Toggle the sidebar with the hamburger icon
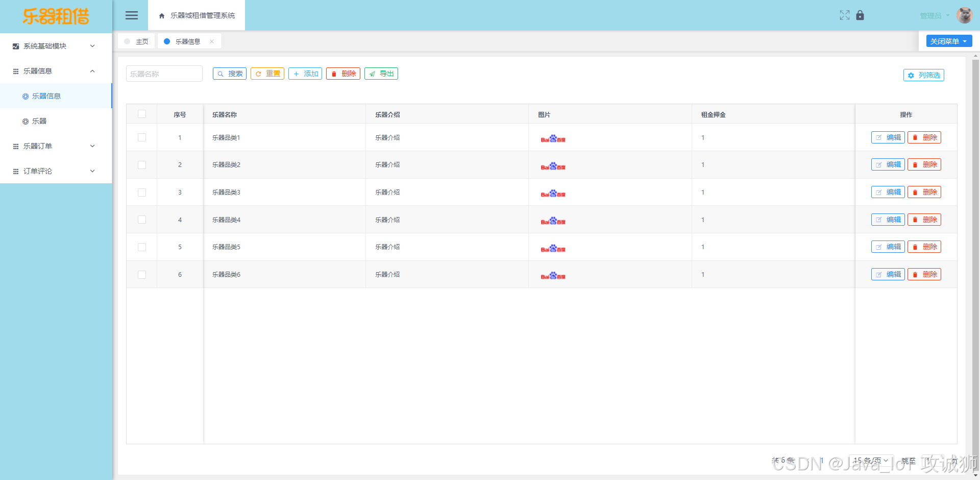The width and height of the screenshot is (980, 480). pyautogui.click(x=132, y=15)
